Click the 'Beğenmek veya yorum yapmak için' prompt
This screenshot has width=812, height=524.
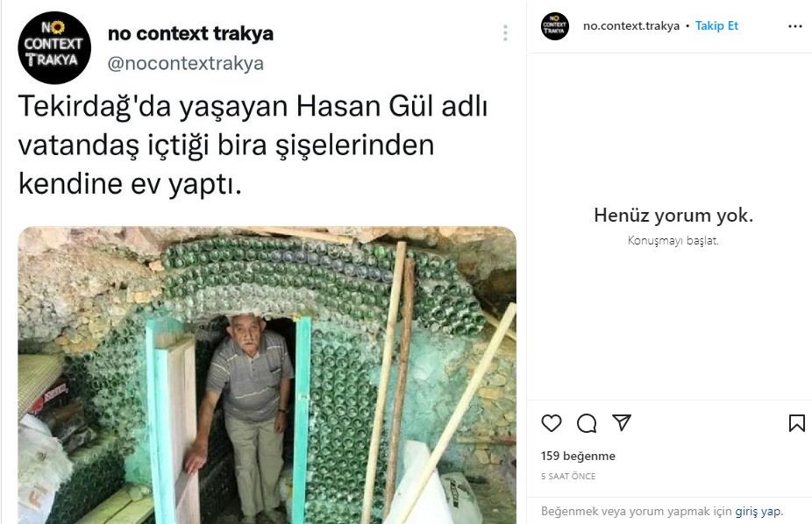point(637,511)
